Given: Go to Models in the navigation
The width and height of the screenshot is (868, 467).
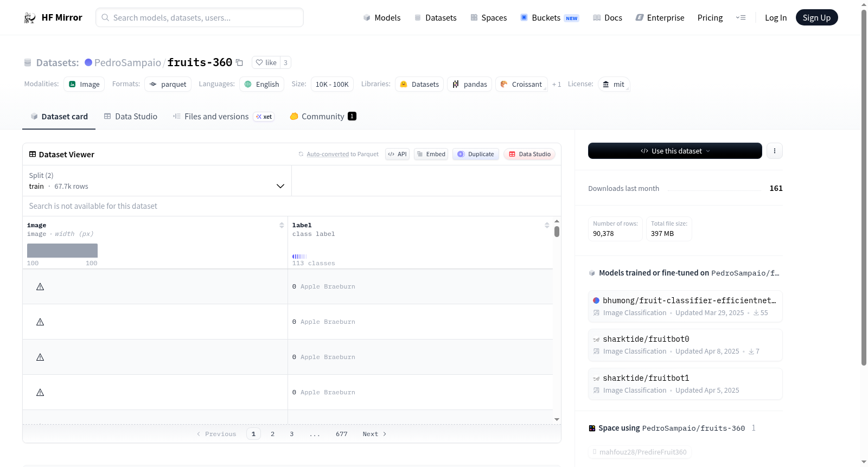Looking at the screenshot, I should pyautogui.click(x=382, y=18).
